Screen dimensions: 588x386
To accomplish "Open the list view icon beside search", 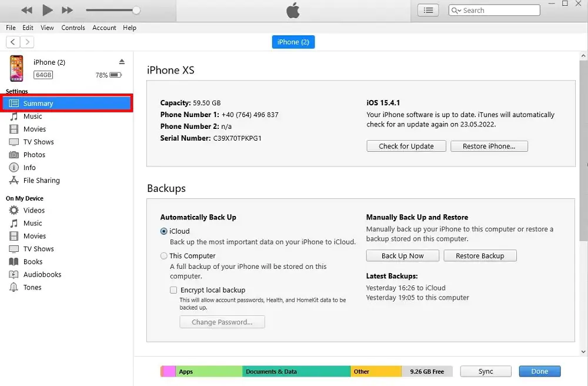I will (x=428, y=10).
